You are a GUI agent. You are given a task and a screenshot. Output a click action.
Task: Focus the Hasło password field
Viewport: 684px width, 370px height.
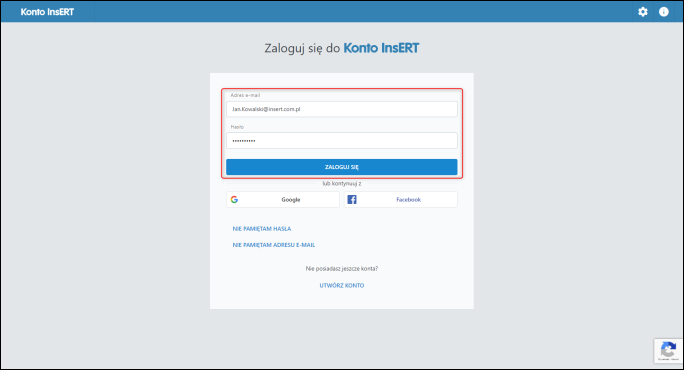(342, 140)
